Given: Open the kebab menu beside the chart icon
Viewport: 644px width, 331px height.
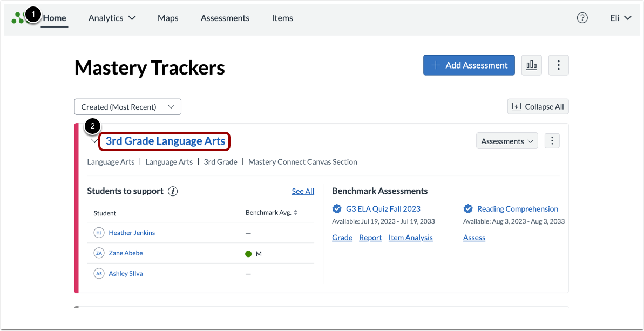Looking at the screenshot, I should point(558,65).
